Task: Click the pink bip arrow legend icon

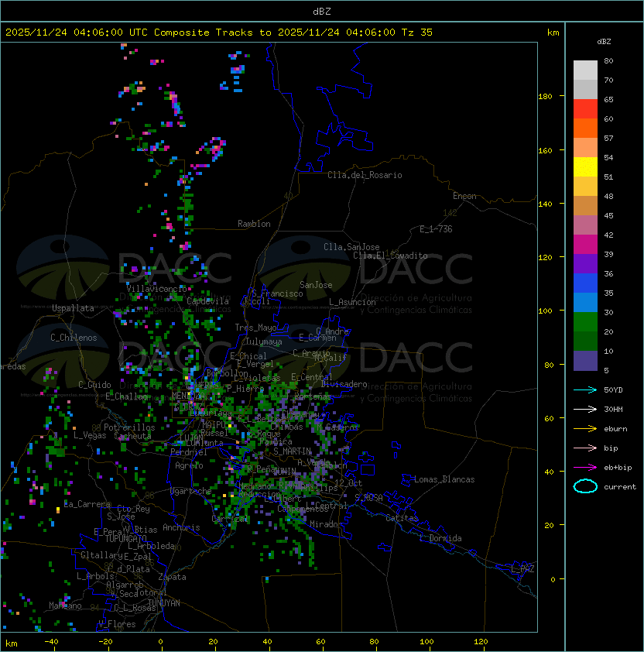Action: coord(585,448)
